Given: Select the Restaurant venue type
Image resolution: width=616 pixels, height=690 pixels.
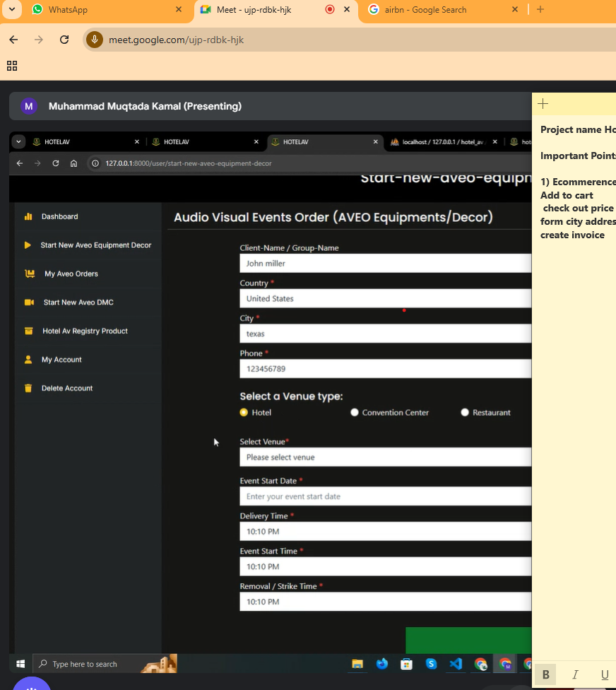Looking at the screenshot, I should point(465,412).
